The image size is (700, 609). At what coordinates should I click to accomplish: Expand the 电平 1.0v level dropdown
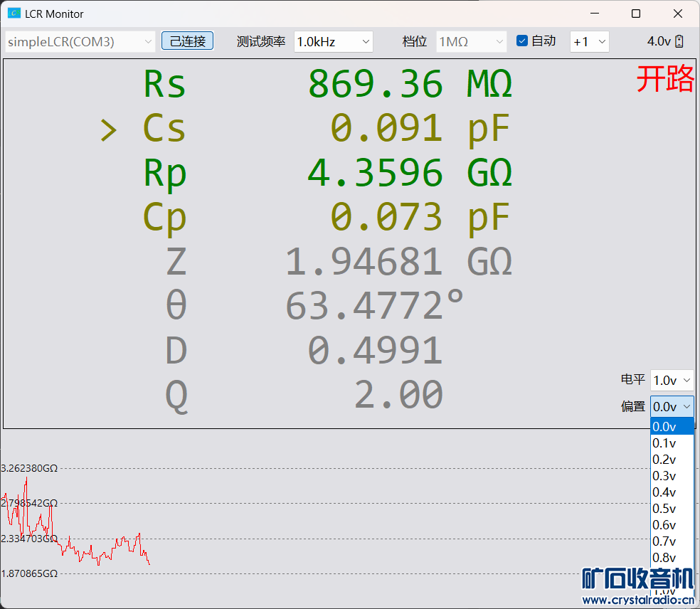(x=672, y=380)
